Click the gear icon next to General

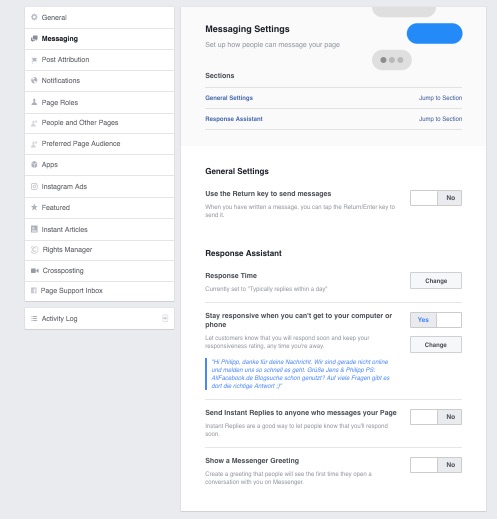pyautogui.click(x=34, y=17)
